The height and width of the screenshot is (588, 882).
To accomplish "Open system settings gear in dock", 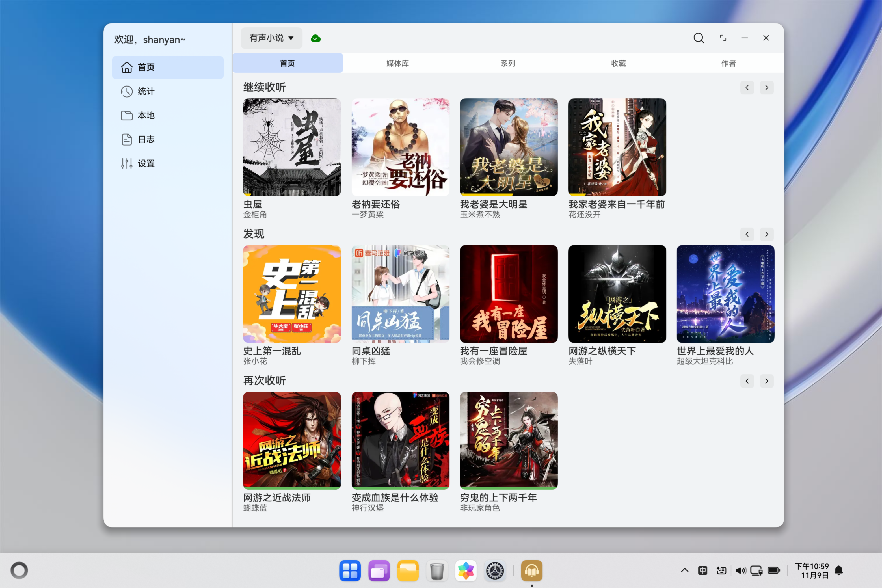I will click(x=495, y=571).
